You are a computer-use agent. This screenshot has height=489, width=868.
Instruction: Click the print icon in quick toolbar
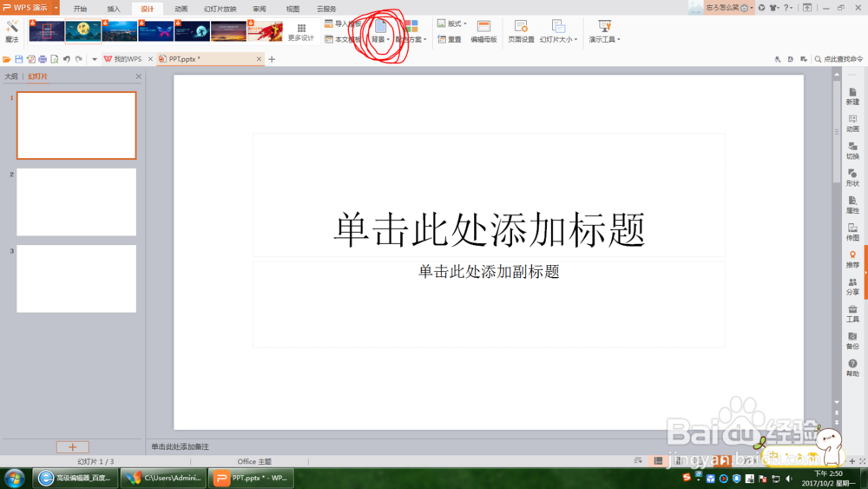[x=43, y=59]
